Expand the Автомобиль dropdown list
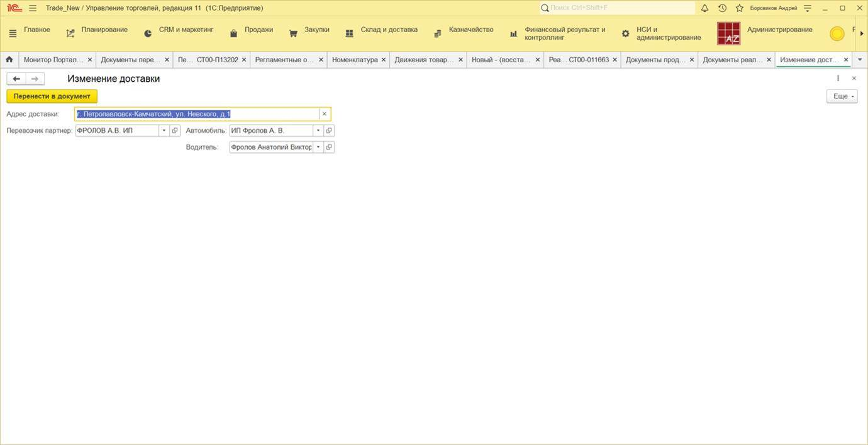This screenshot has width=868, height=445. point(318,130)
